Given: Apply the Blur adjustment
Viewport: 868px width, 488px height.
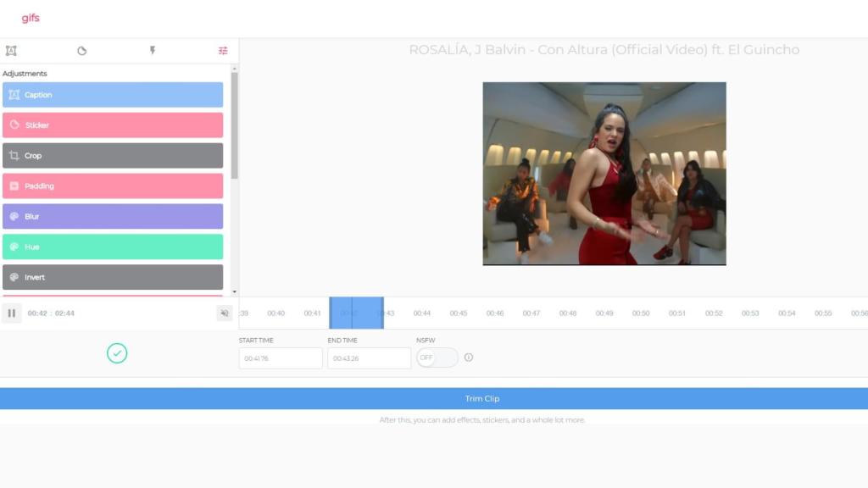Looking at the screenshot, I should click(113, 217).
